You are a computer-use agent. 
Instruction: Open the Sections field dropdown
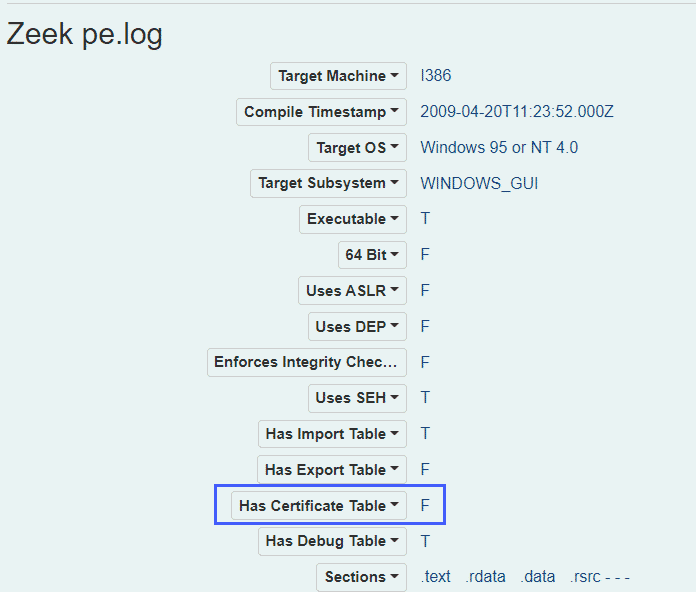[x=361, y=577]
